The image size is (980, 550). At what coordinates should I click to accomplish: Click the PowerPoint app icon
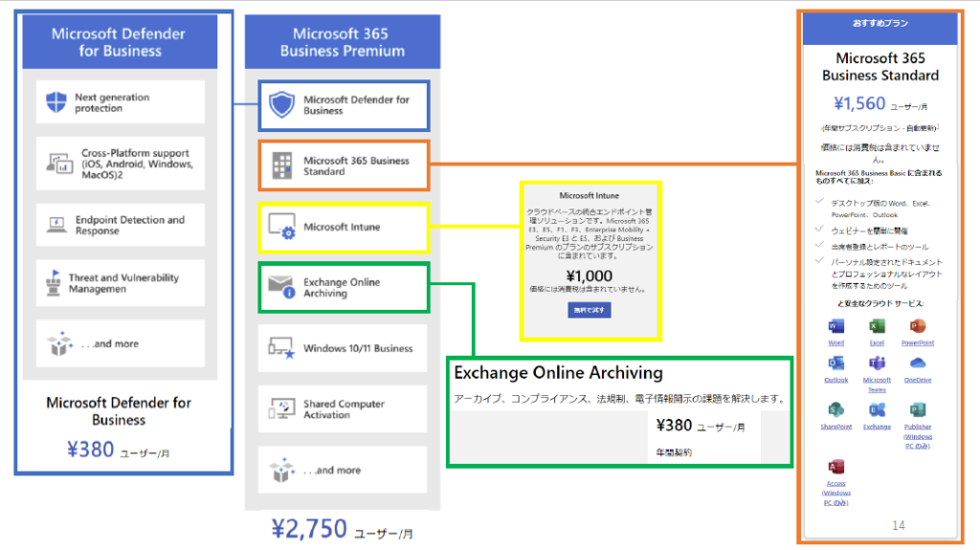[918, 326]
